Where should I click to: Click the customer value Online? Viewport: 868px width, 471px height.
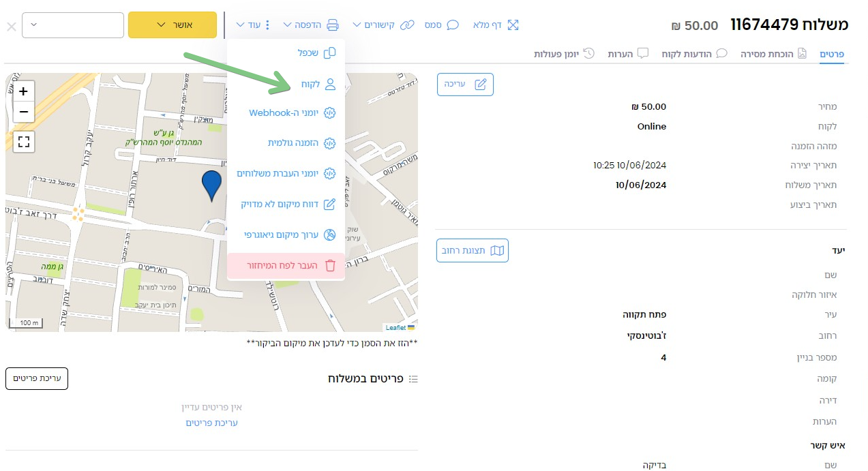tap(652, 127)
